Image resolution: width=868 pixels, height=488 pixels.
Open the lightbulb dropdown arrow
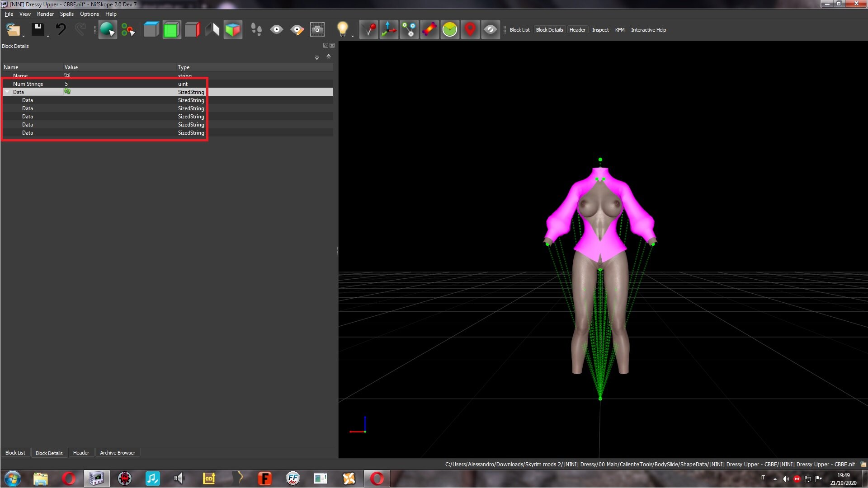click(x=352, y=36)
